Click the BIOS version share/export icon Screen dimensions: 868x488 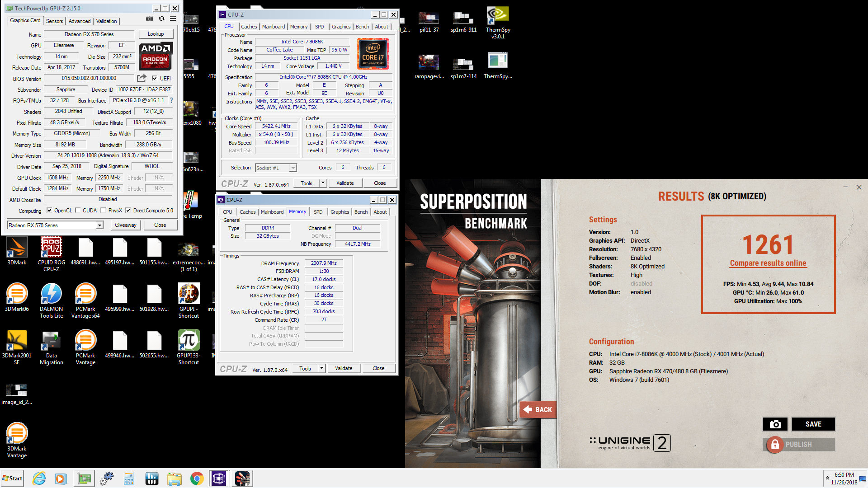(142, 78)
